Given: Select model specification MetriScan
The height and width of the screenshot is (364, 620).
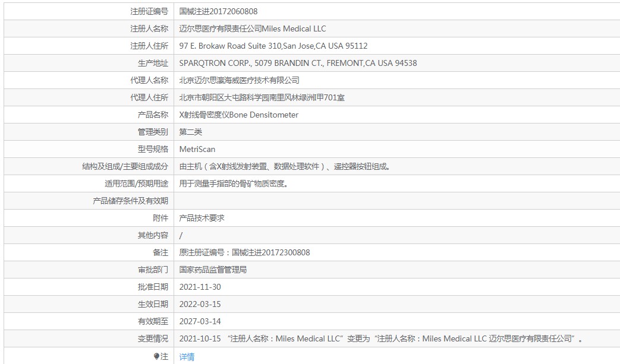Looking at the screenshot, I should tap(197, 149).
